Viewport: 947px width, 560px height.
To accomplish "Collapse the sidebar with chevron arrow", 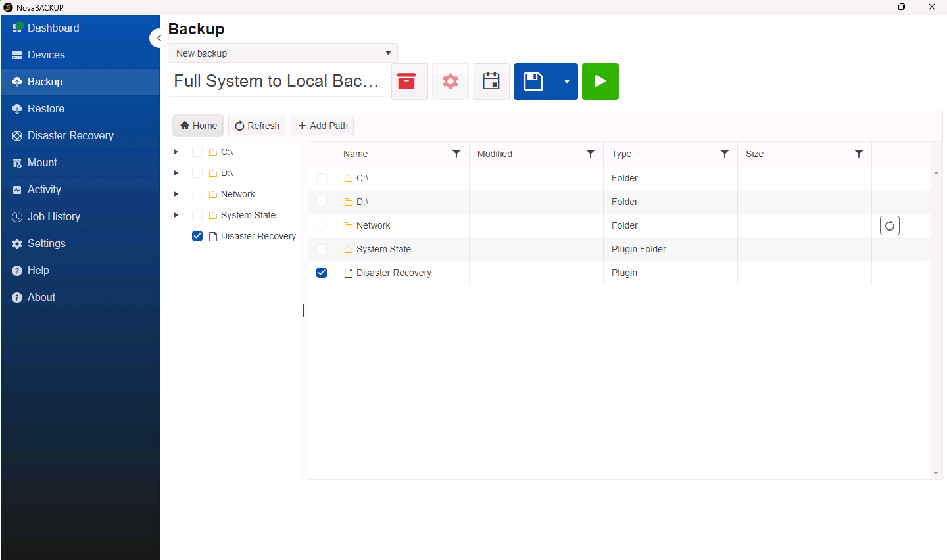I will click(158, 38).
